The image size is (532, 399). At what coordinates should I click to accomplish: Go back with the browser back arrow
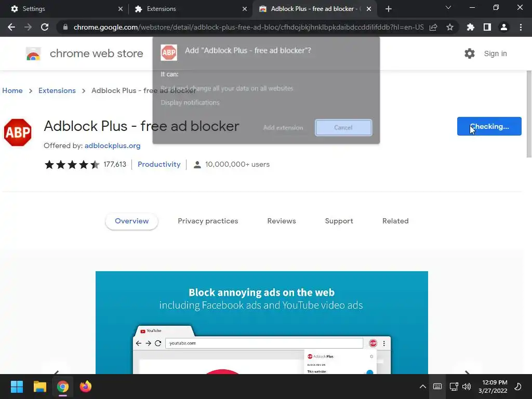11,27
